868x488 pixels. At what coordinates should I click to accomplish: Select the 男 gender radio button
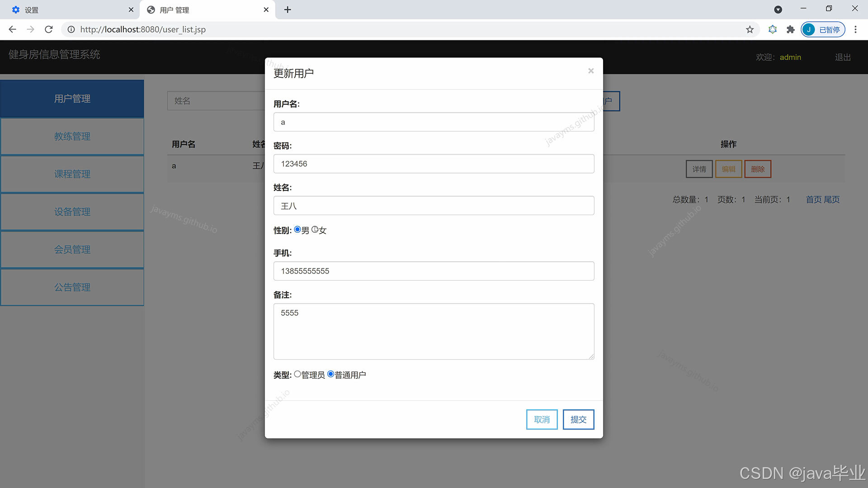click(x=297, y=230)
